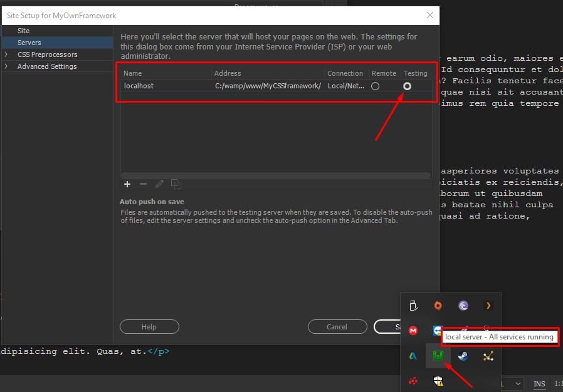Screen dimensions: 563x392
Task: Safely remove hardware via USB tray icon
Action: pyautogui.click(x=413, y=304)
